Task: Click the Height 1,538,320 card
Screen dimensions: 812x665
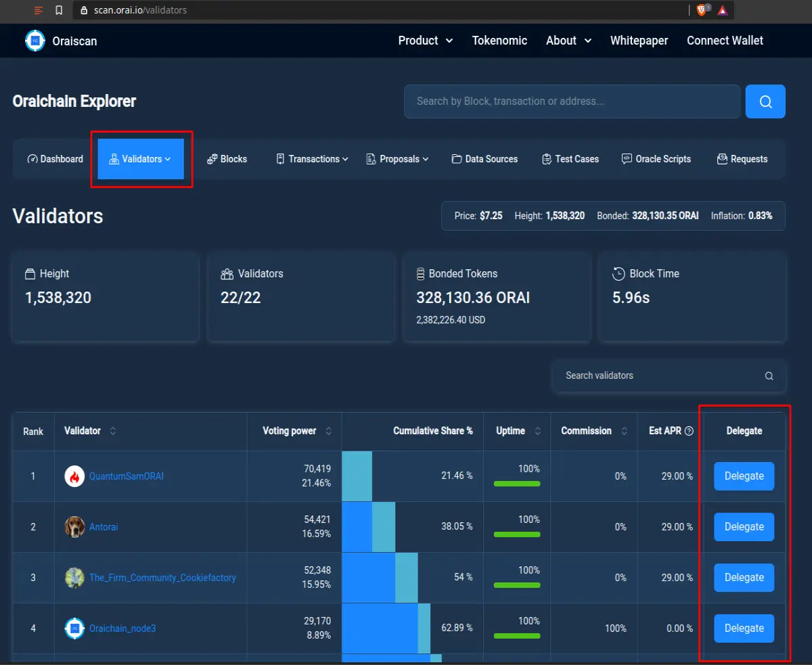Action: [x=106, y=297]
